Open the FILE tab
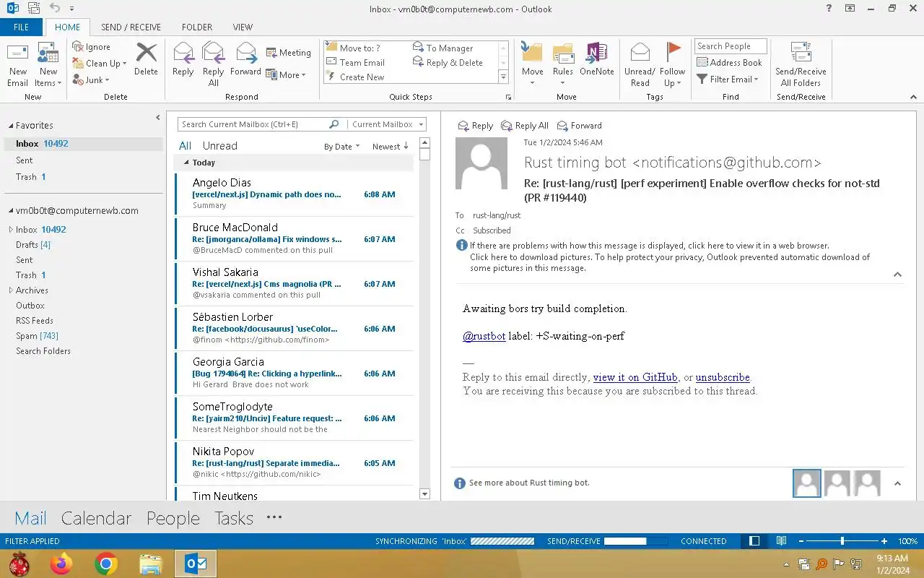The image size is (924, 578). (x=22, y=27)
